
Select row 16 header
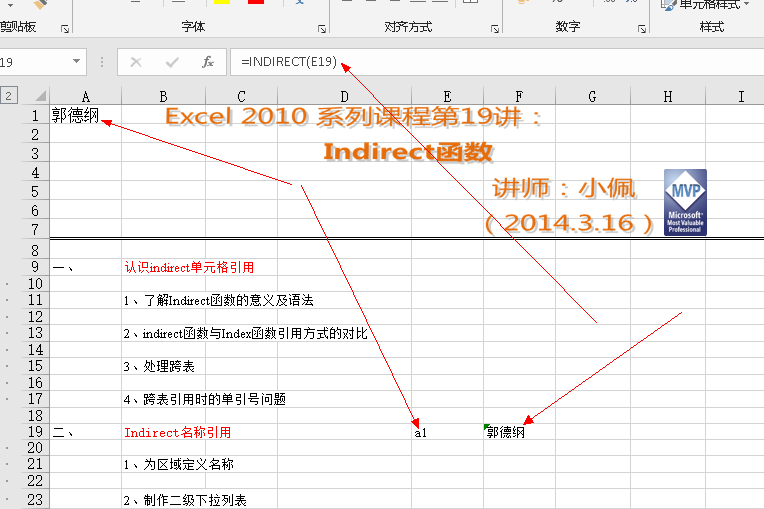35,382
